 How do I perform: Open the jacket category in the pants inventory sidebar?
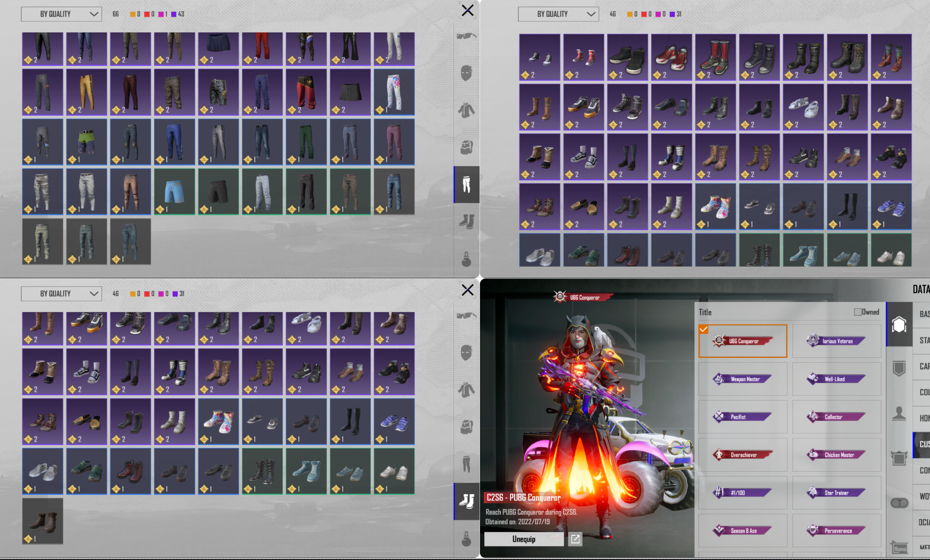pos(467,110)
